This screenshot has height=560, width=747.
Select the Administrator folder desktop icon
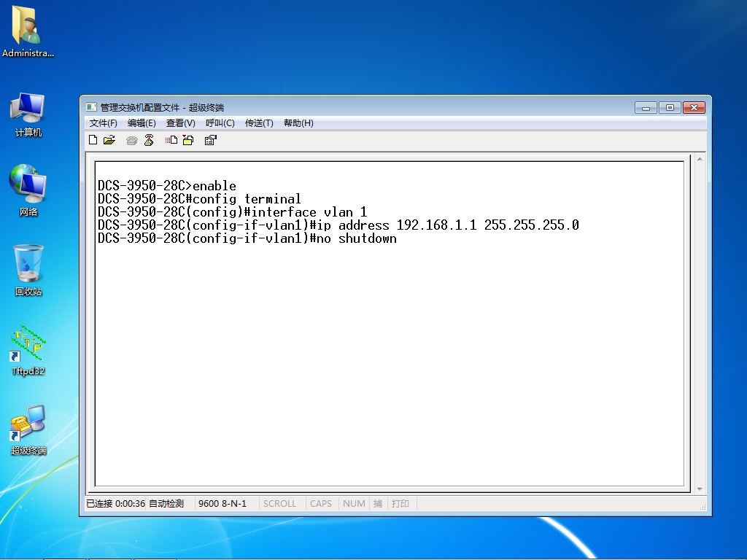pyautogui.click(x=28, y=31)
